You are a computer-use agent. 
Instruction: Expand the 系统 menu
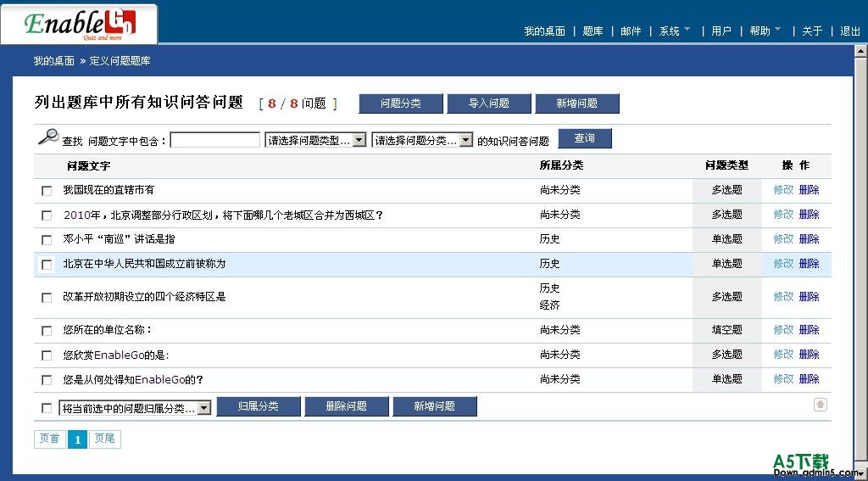pos(674,31)
